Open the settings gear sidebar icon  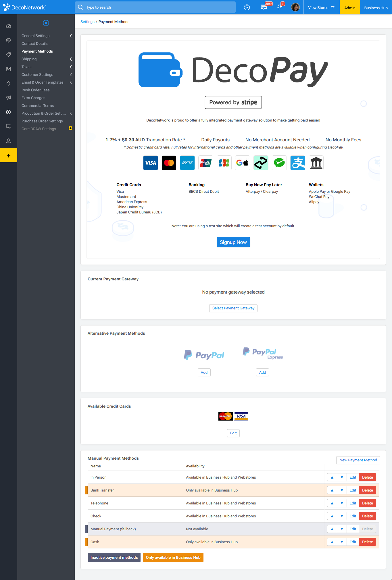click(x=8, y=112)
